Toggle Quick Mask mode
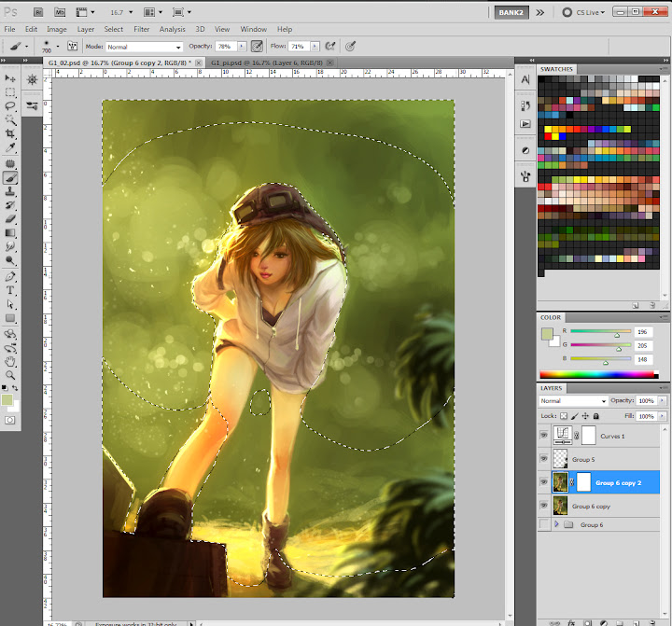The image size is (672, 626). 10,421
